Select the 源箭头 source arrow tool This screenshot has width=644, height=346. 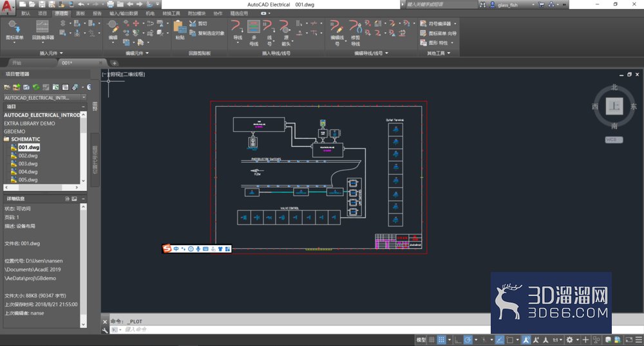[x=285, y=33]
